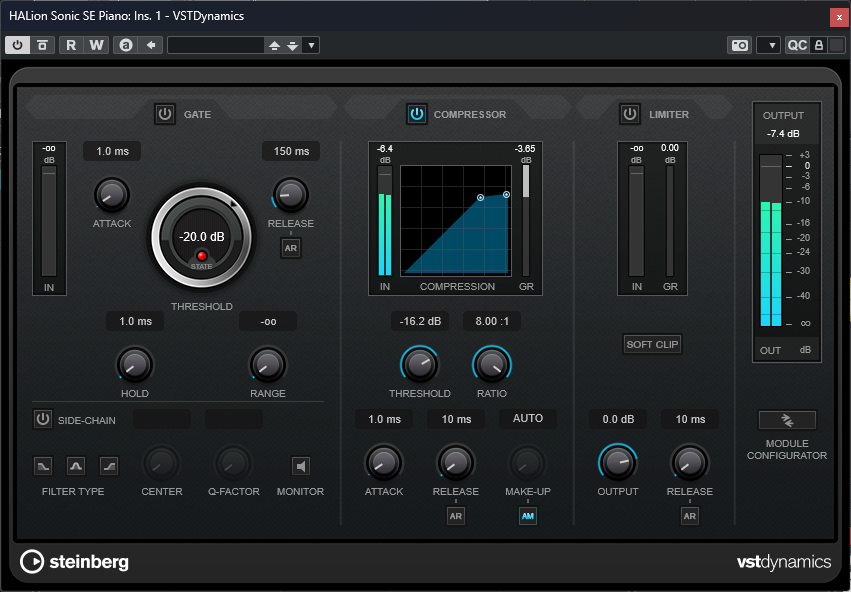This screenshot has height=592, width=851.
Task: Click the compressor release 10 ms value
Action: click(x=456, y=419)
